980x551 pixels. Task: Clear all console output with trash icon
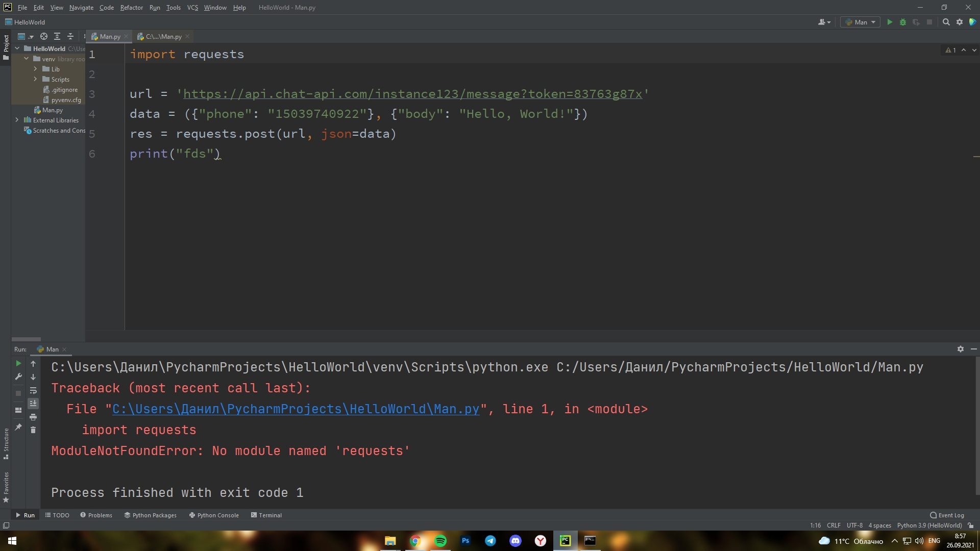(x=33, y=430)
